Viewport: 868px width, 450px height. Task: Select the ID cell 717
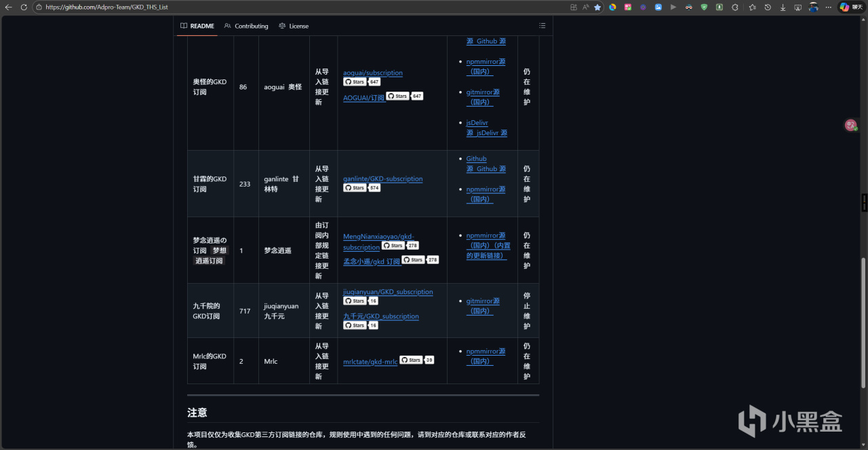pyautogui.click(x=246, y=311)
